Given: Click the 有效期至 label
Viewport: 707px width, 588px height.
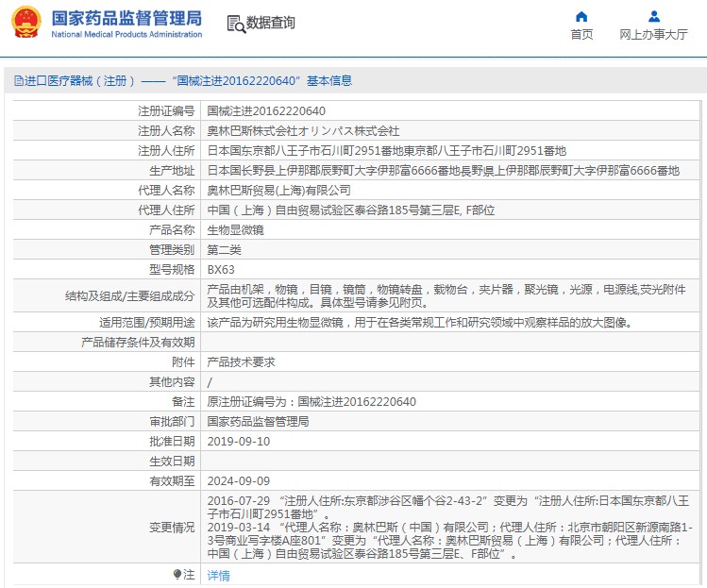Looking at the screenshot, I should point(172,481).
